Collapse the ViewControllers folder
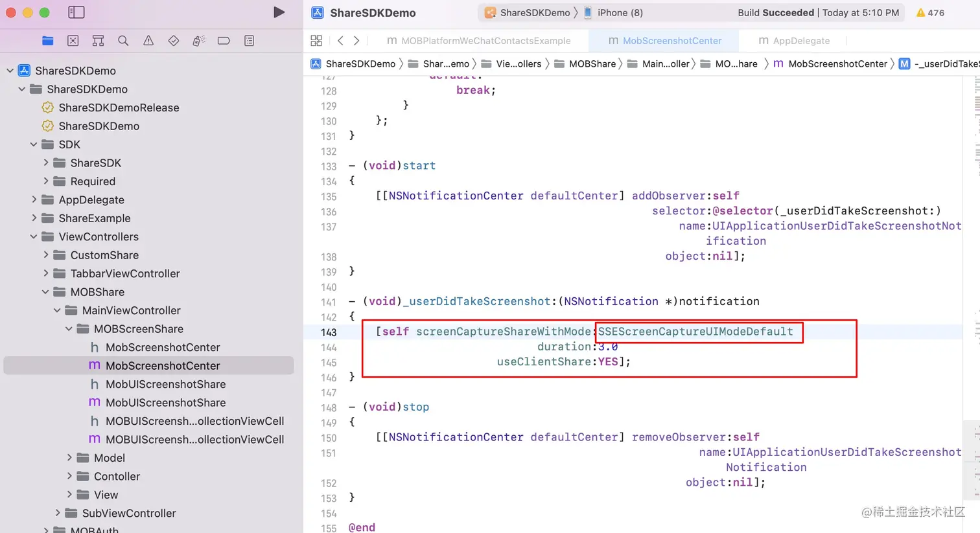 (34, 236)
